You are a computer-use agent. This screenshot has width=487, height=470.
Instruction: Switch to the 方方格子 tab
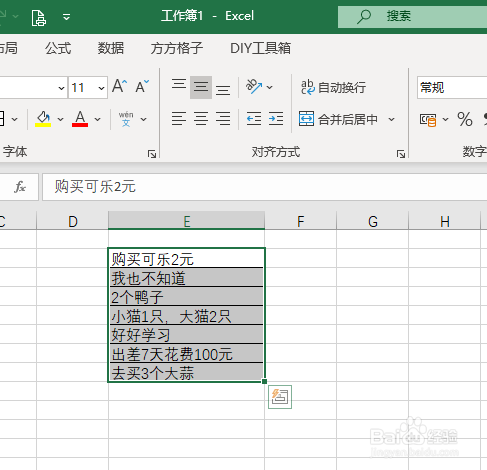[177, 48]
